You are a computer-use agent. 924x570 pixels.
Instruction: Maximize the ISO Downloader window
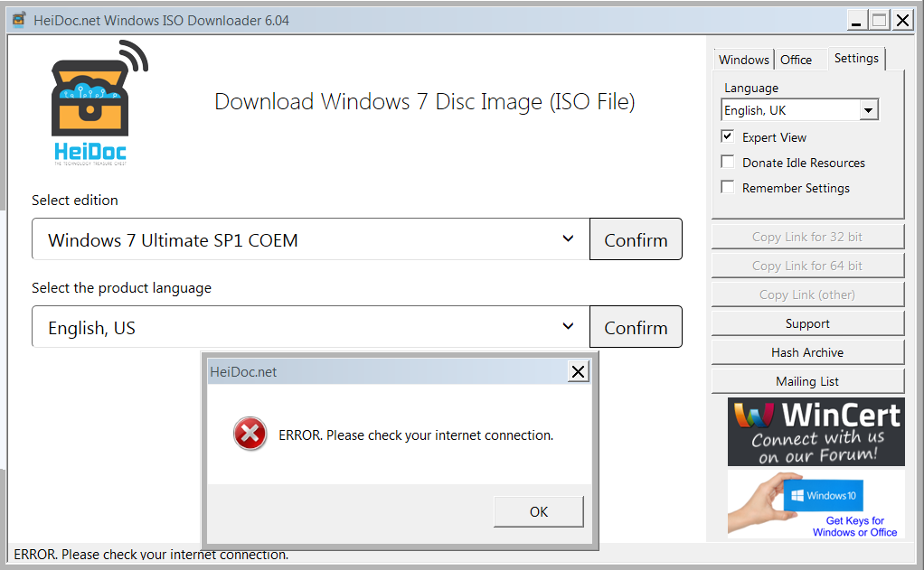tap(879, 21)
